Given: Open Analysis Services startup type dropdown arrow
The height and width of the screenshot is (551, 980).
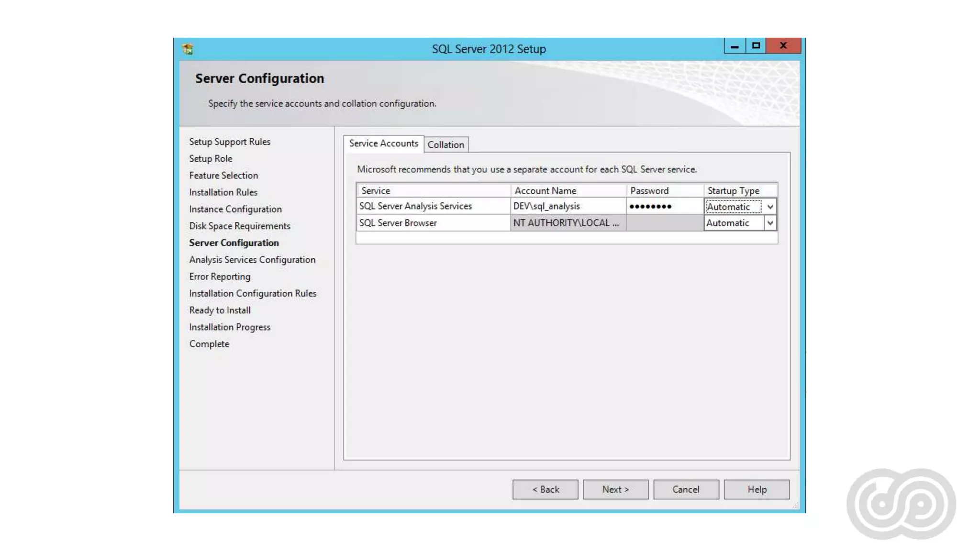Looking at the screenshot, I should (770, 207).
